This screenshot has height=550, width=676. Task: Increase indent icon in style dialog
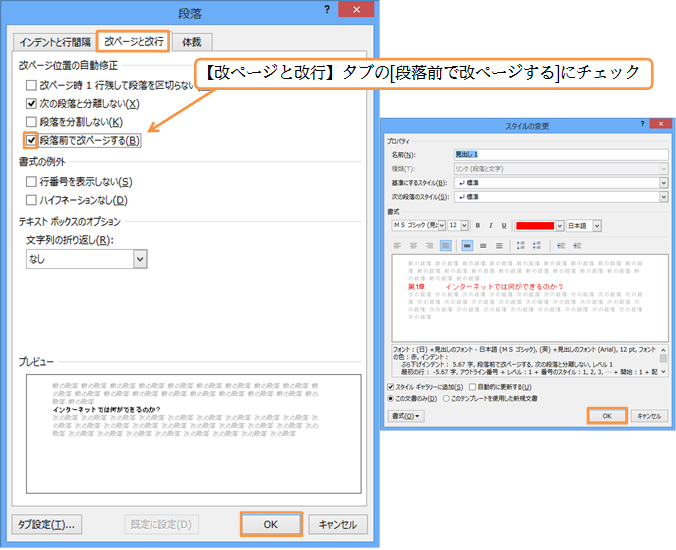[577, 246]
